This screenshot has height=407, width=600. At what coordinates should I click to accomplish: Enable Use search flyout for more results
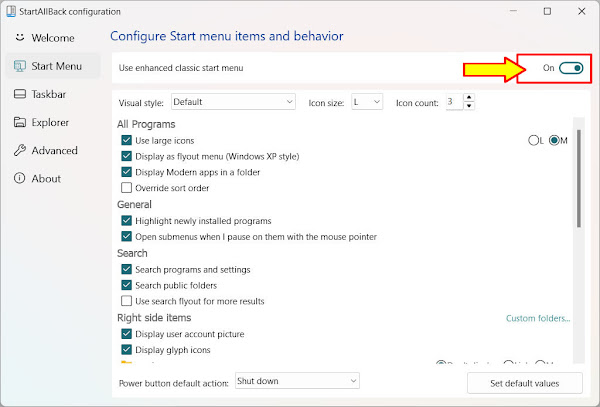pos(126,301)
